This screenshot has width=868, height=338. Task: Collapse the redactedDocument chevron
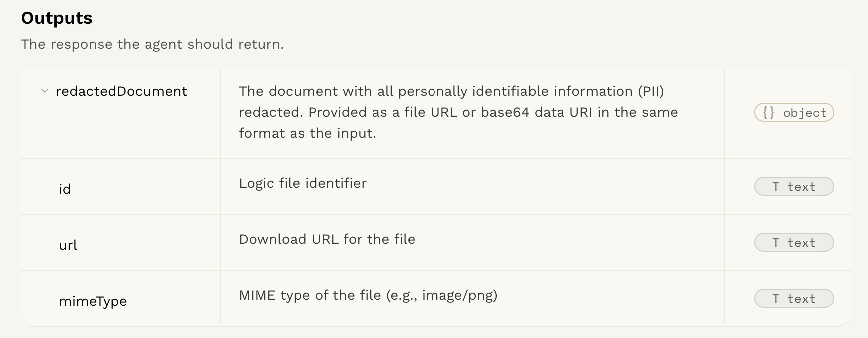(x=44, y=91)
